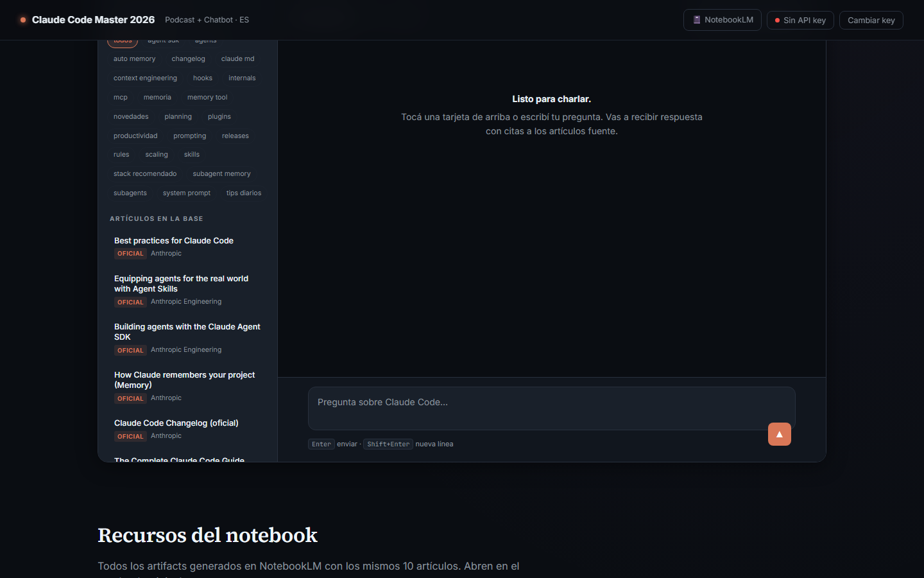
Task: Click the 'Listo para charlar.' heading
Action: (x=552, y=99)
